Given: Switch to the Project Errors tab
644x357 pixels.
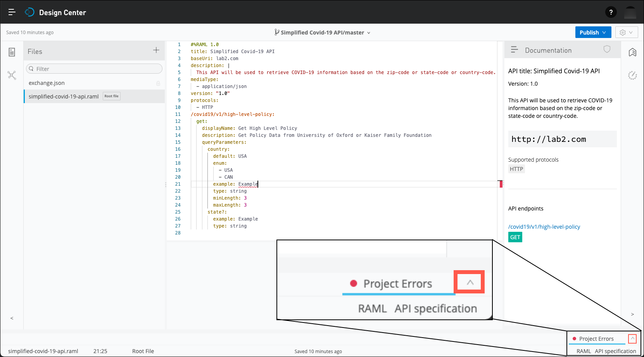Looking at the screenshot, I should pos(596,339).
